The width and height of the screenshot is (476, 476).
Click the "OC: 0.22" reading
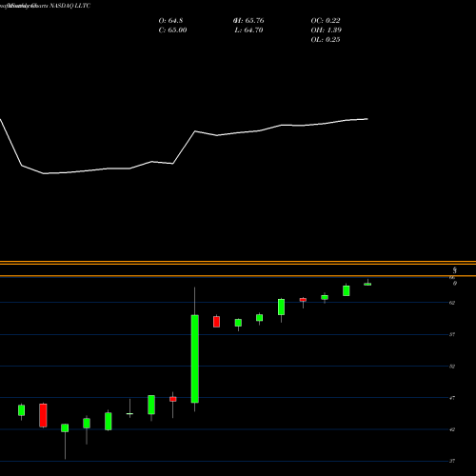[x=326, y=21]
